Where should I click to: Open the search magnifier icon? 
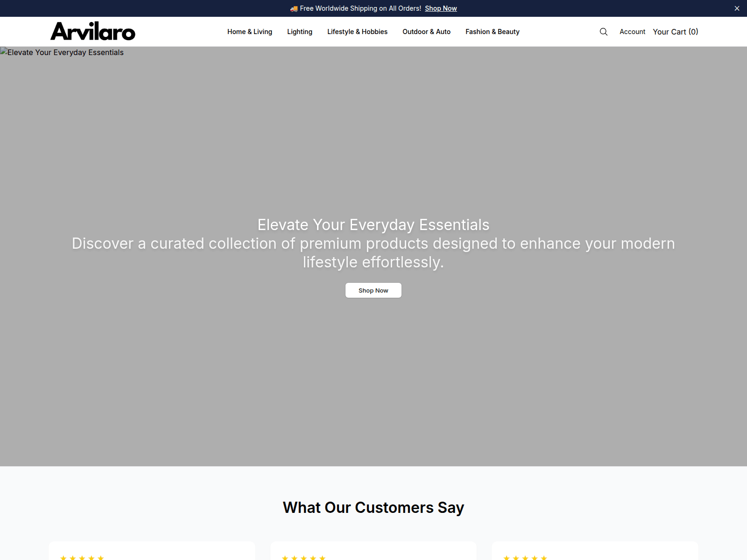604,32
